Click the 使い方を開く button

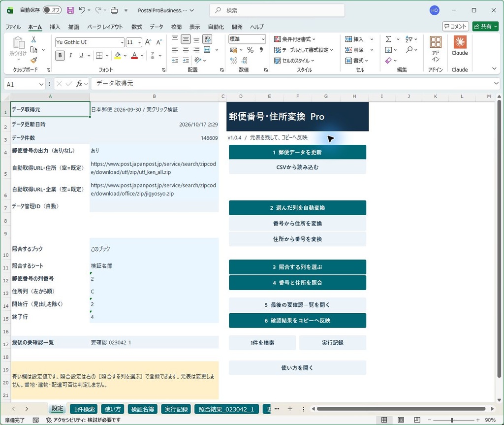(297, 368)
